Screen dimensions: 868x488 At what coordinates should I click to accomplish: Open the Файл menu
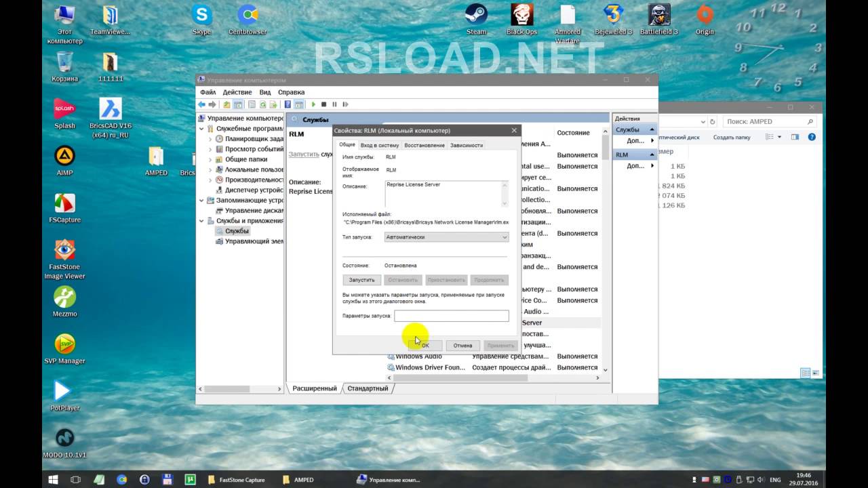coord(208,92)
